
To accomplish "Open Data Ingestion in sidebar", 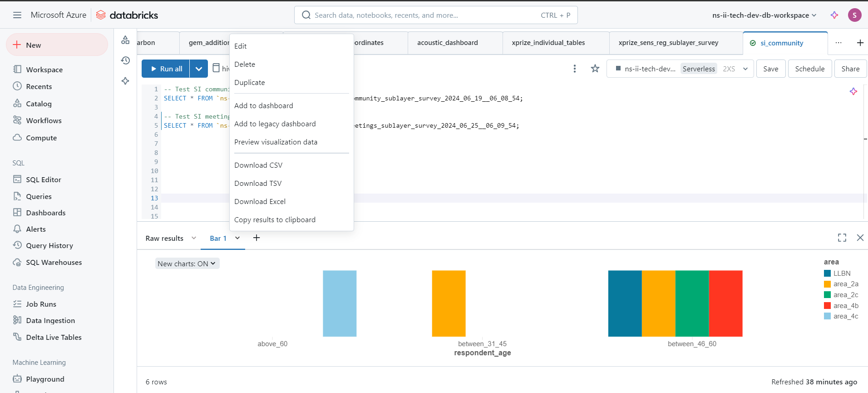I will pyautogui.click(x=50, y=320).
